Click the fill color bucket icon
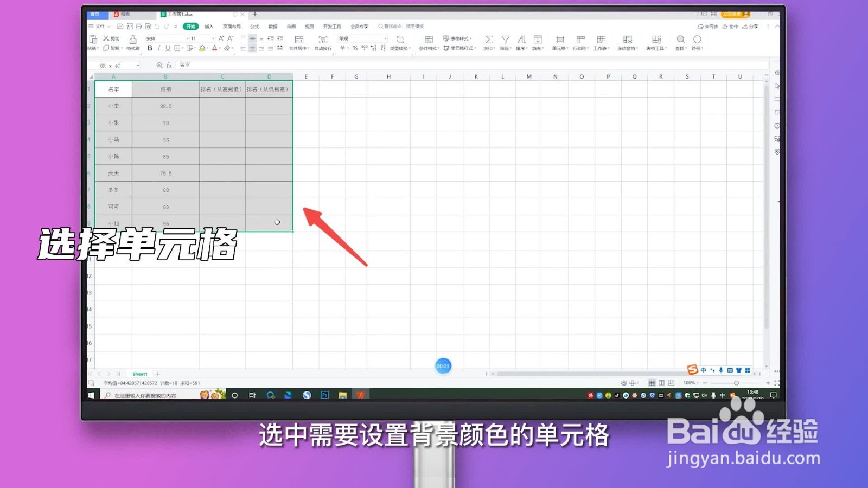Screen dimensions: 868x488 [202, 48]
